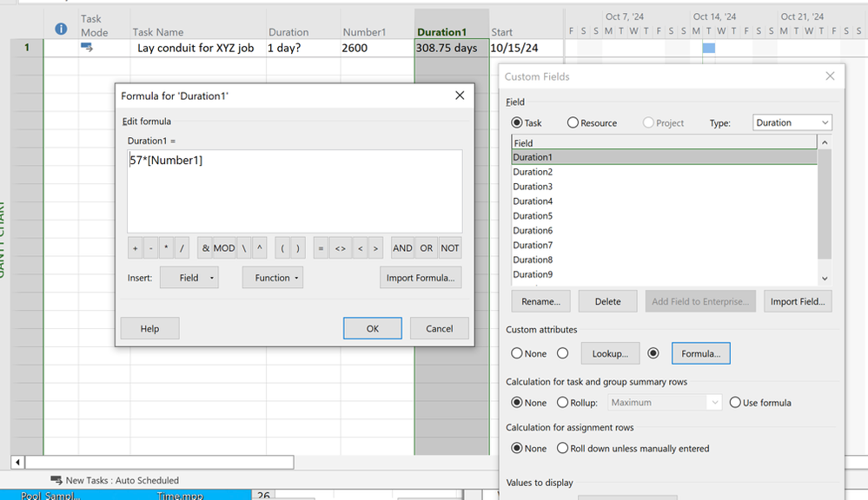Open the Field insert dropdown
868x500 pixels.
click(189, 278)
